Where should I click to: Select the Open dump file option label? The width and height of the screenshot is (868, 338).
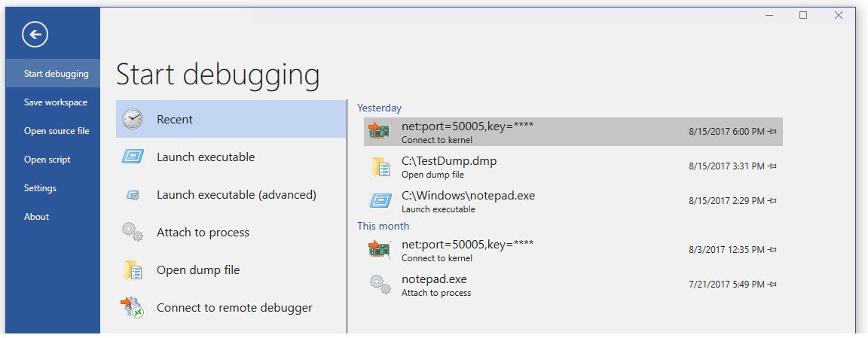click(198, 270)
